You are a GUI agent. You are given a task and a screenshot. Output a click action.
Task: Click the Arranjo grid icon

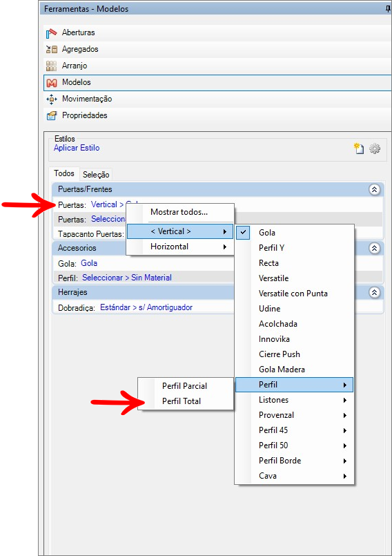pyautogui.click(x=52, y=66)
